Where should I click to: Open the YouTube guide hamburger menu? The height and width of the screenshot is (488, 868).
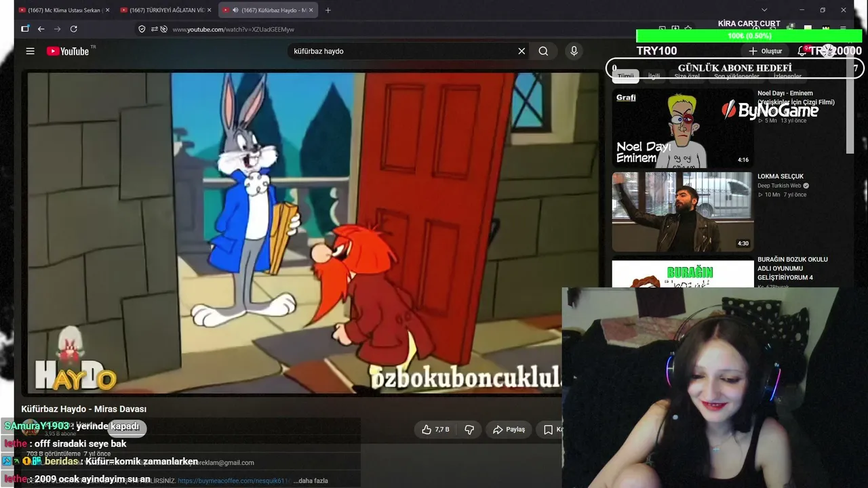(30, 51)
